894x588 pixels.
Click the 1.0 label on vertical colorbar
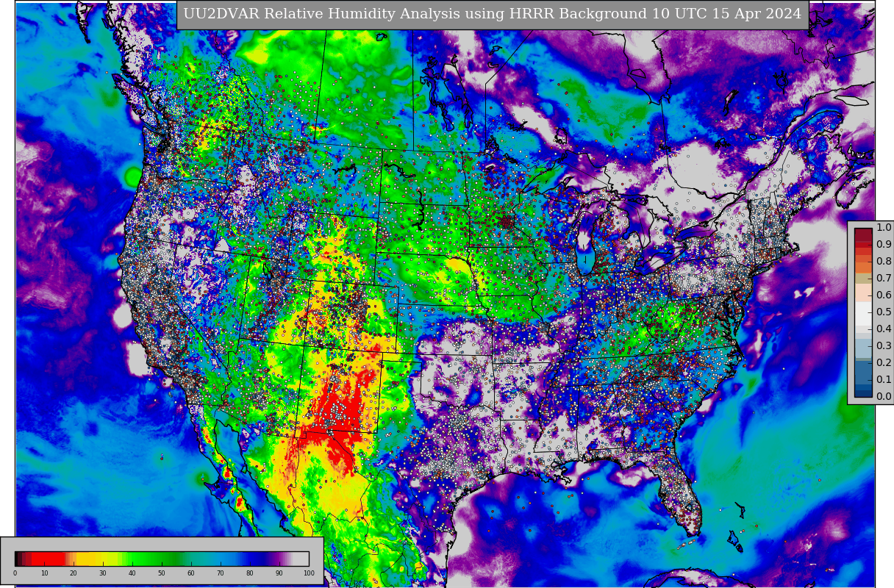click(884, 227)
